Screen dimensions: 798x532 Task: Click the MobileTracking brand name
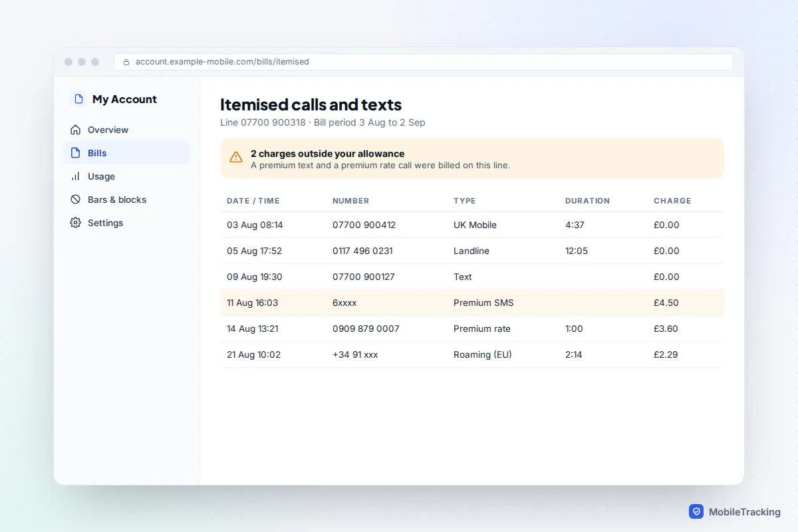click(745, 512)
